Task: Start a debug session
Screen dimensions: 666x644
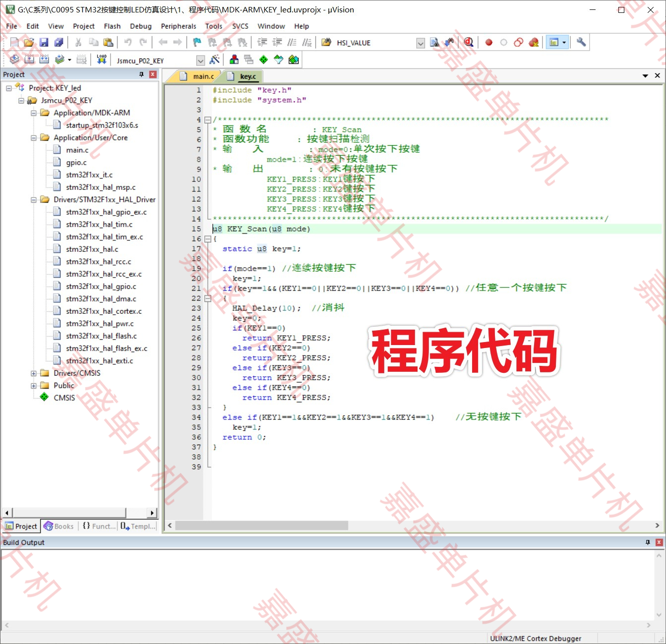Action: click(x=469, y=42)
